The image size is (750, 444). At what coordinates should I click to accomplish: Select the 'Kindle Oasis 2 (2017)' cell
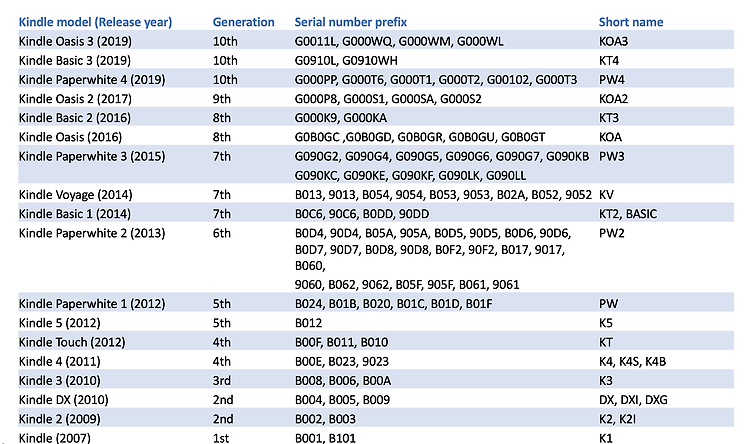pyautogui.click(x=75, y=99)
